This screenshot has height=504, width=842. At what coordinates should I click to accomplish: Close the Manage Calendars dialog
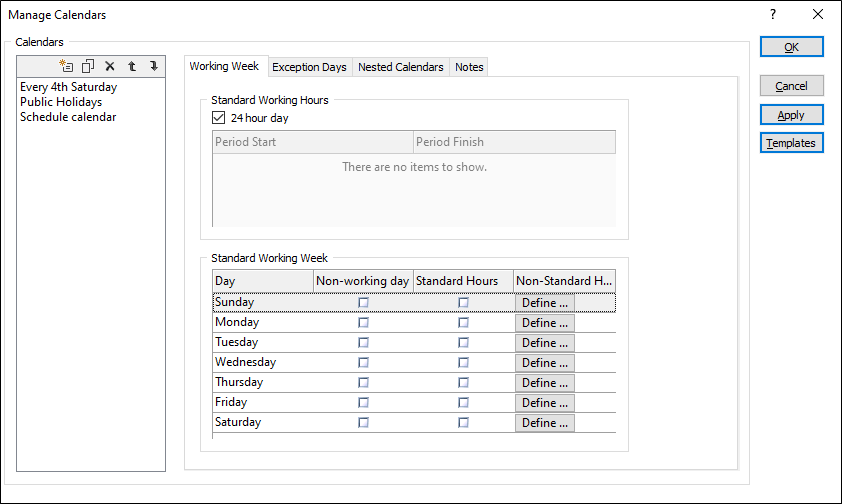pyautogui.click(x=818, y=15)
